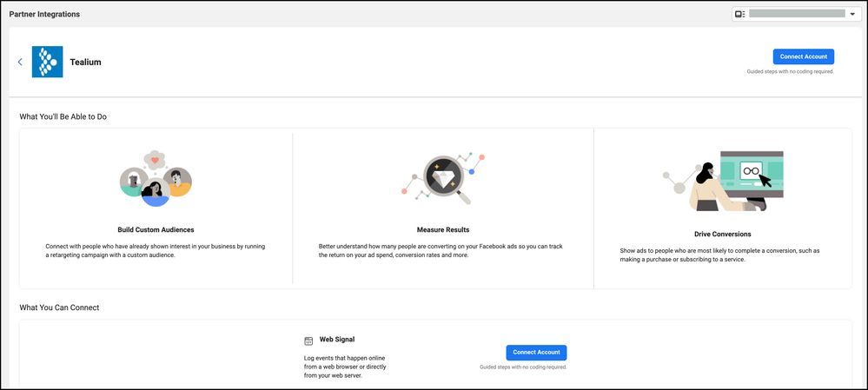Click the redacted account name in the selector

(x=796, y=14)
